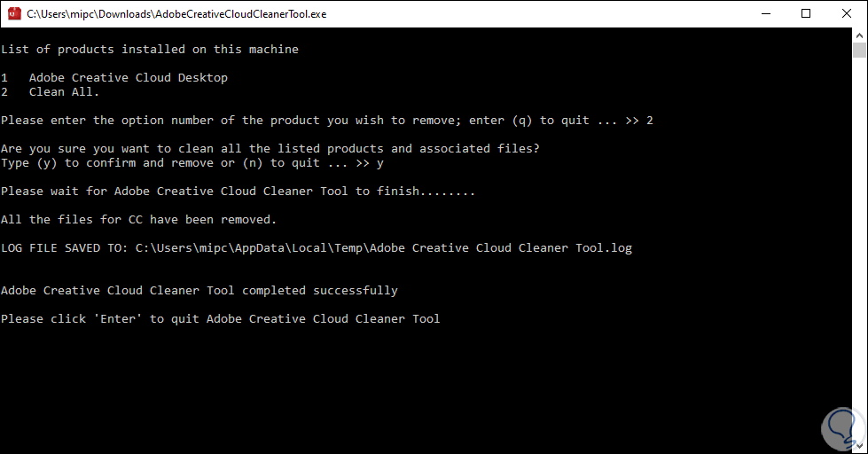Screen dimensions: 868x454
Task: Click the 'Please wait for Adobe' progress line
Action: (238, 192)
